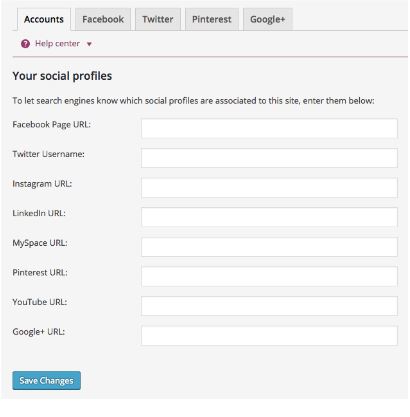The height and width of the screenshot is (417, 410).
Task: Click the Instagram URL text box
Action: click(269, 188)
